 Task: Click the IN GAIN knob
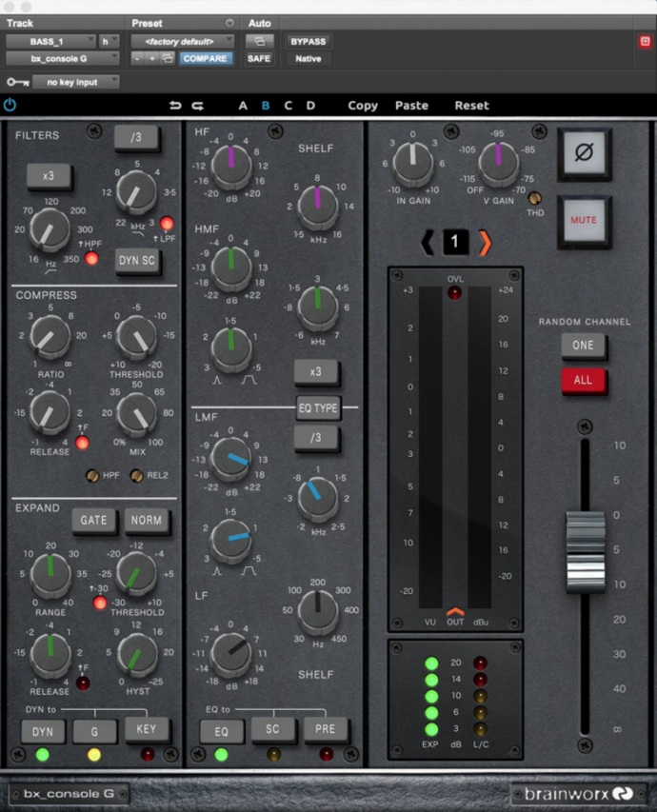click(x=413, y=163)
